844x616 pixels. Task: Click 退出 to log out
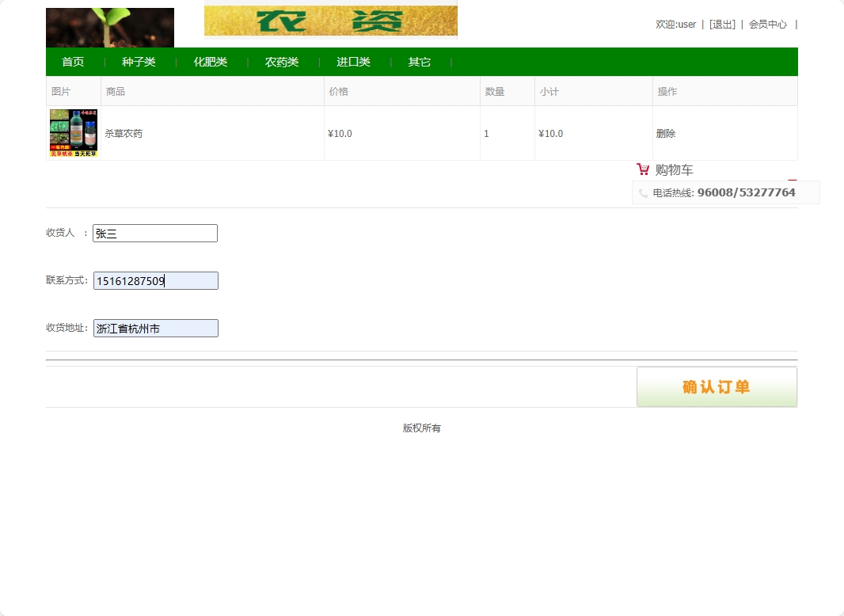point(723,24)
